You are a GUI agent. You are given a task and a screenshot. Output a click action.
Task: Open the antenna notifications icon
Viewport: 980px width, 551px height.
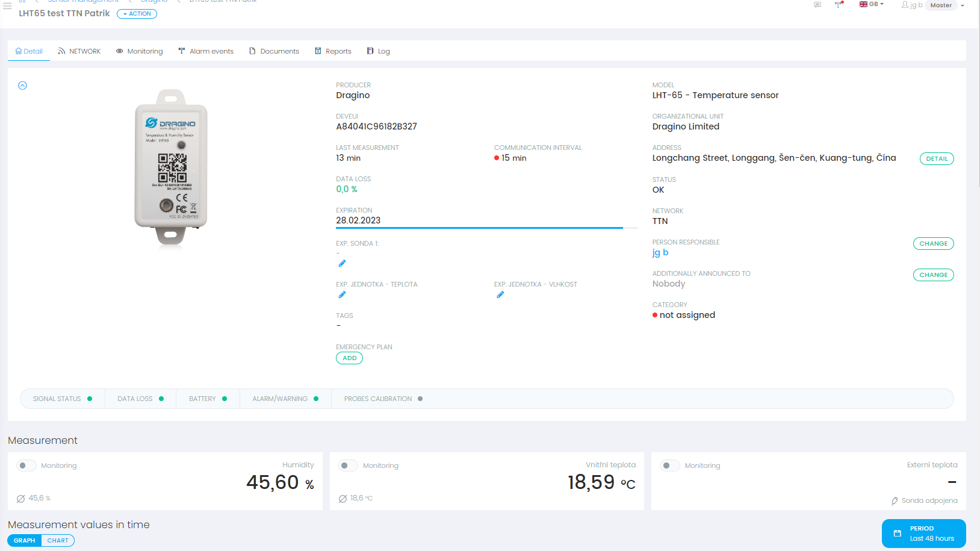[839, 5]
